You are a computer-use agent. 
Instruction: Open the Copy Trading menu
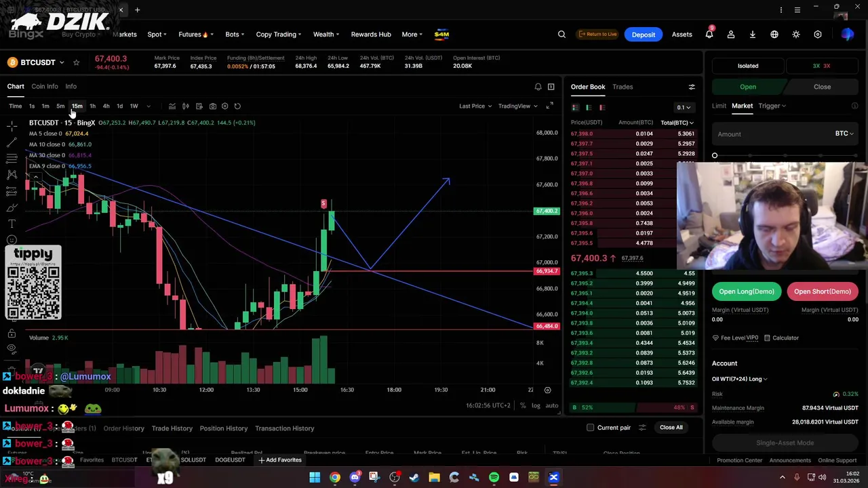pyautogui.click(x=279, y=35)
